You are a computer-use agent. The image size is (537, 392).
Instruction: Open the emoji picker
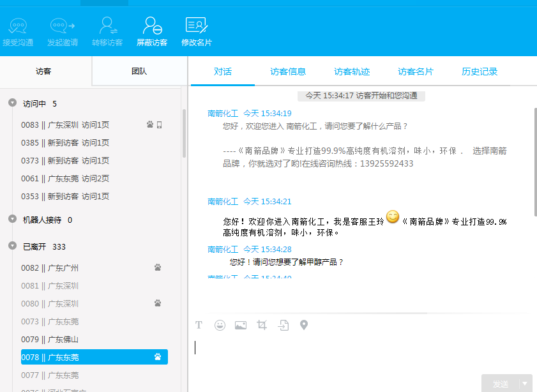pos(220,325)
